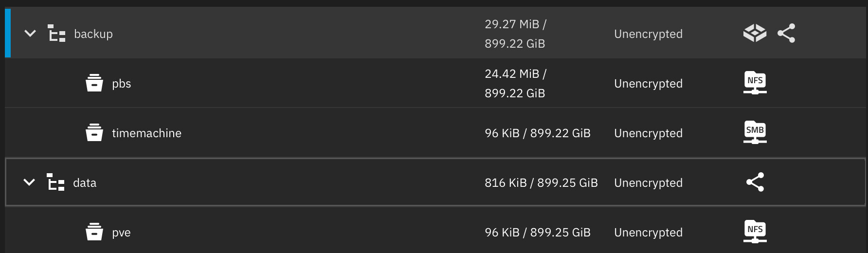The height and width of the screenshot is (253, 868).
Task: Collapse the backup pool chevron
Action: (30, 34)
